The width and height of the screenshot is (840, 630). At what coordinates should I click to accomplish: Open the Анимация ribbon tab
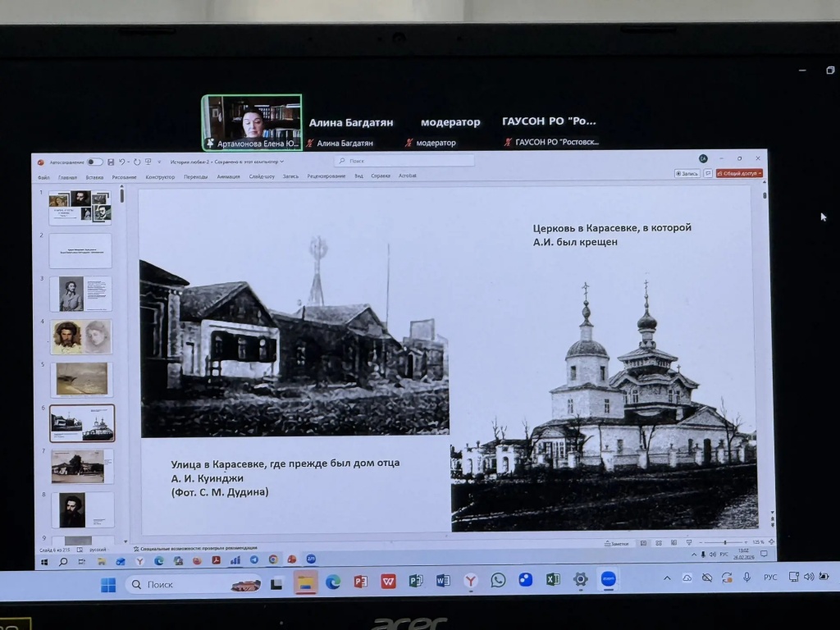[228, 176]
